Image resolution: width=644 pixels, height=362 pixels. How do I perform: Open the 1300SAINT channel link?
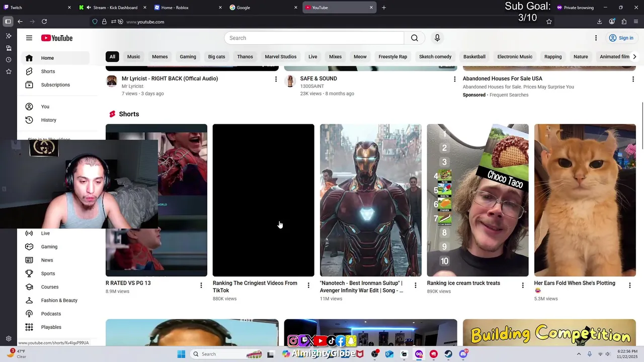(x=312, y=86)
